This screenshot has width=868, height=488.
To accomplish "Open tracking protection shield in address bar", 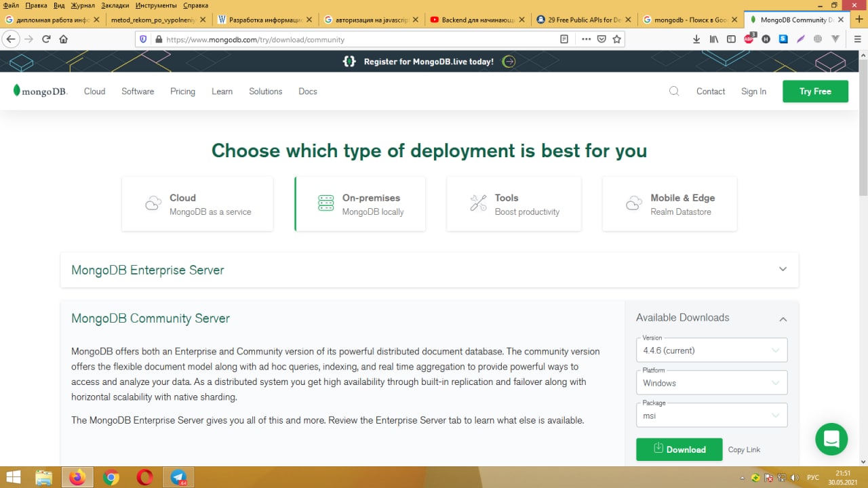I will (143, 39).
